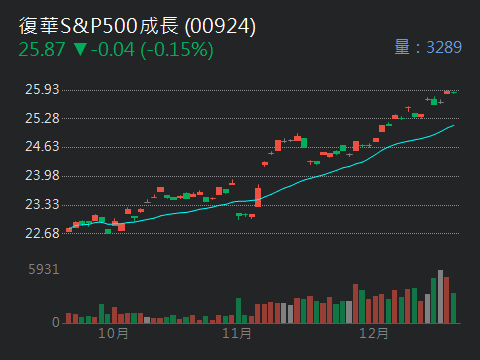Click the 12月 date axis label
The height and width of the screenshot is (360, 480).
[374, 333]
